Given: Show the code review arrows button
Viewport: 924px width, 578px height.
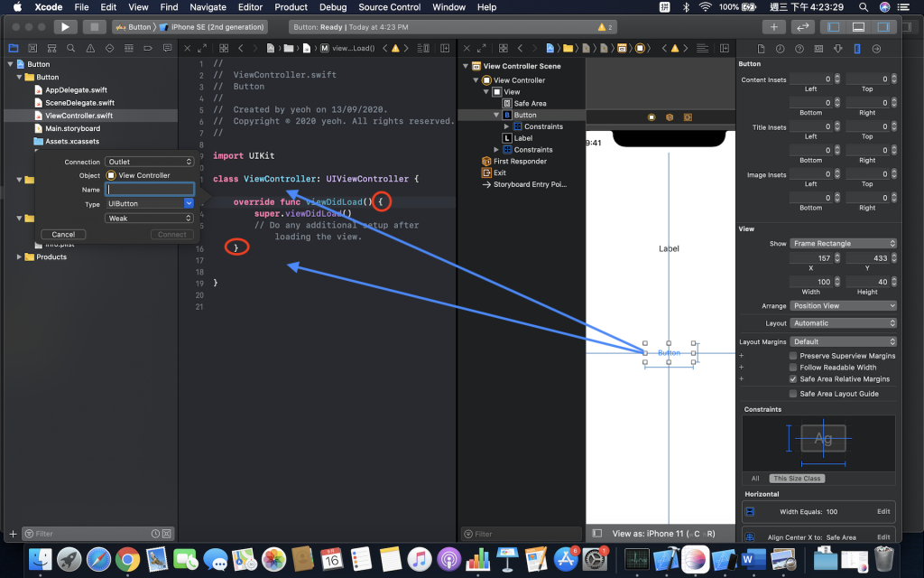Looking at the screenshot, I should point(802,26).
